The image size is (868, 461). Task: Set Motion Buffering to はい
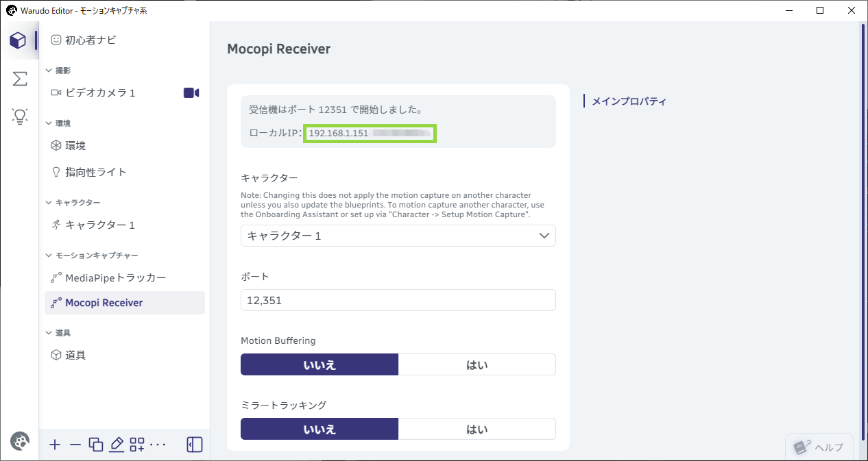477,364
